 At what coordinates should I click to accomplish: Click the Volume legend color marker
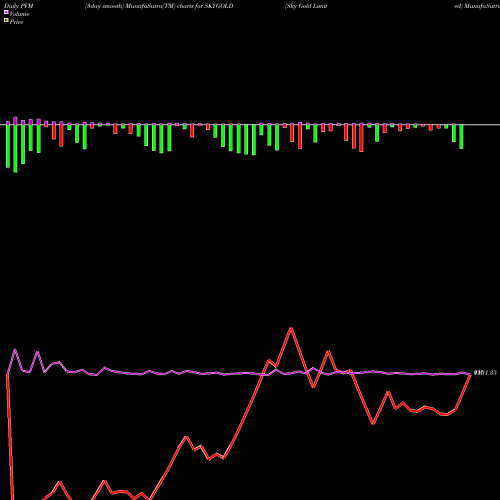pyautogui.click(x=6, y=12)
